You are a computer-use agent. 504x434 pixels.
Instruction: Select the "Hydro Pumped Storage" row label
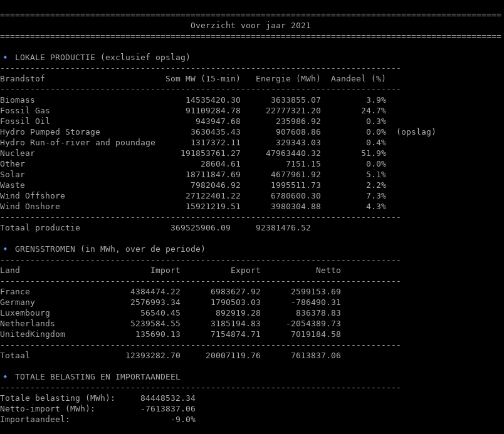click(x=50, y=132)
